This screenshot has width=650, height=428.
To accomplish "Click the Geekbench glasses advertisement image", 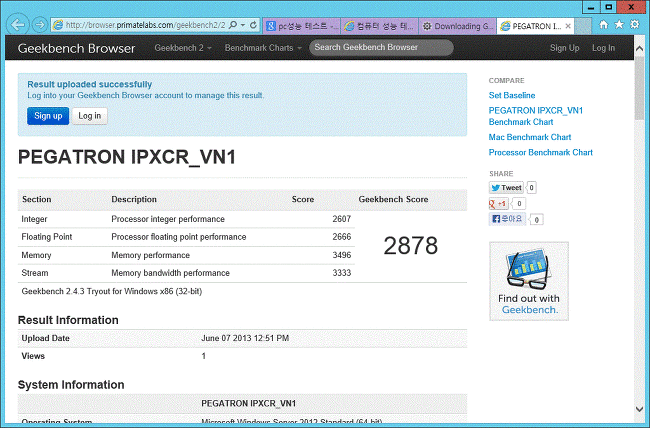I will pos(529,268).
